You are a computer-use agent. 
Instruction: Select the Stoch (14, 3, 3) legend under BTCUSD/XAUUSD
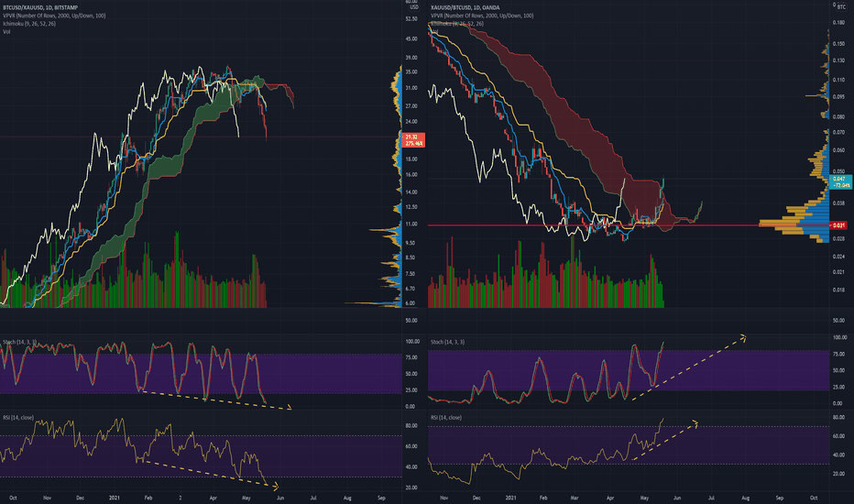pyautogui.click(x=19, y=342)
